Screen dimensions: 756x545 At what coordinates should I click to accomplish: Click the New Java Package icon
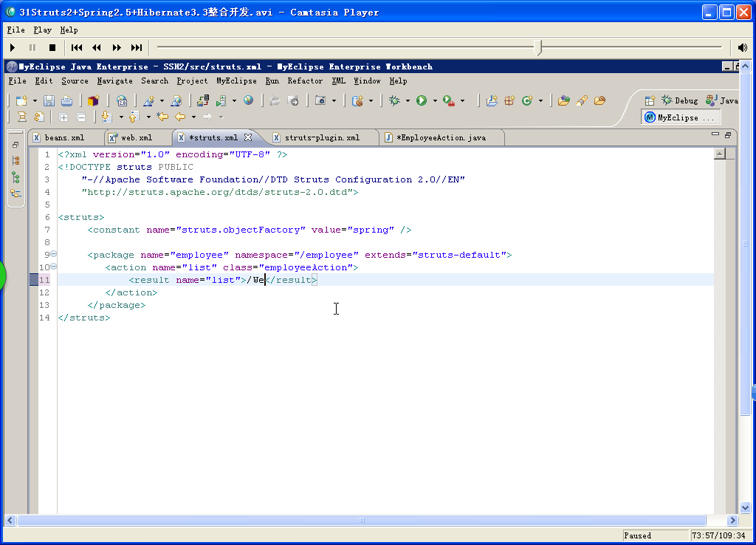[x=509, y=100]
